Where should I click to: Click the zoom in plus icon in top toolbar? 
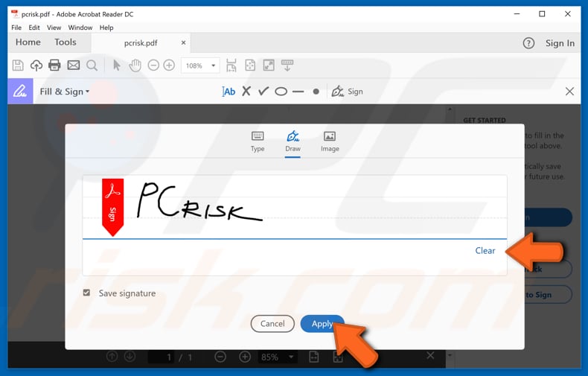click(x=169, y=66)
